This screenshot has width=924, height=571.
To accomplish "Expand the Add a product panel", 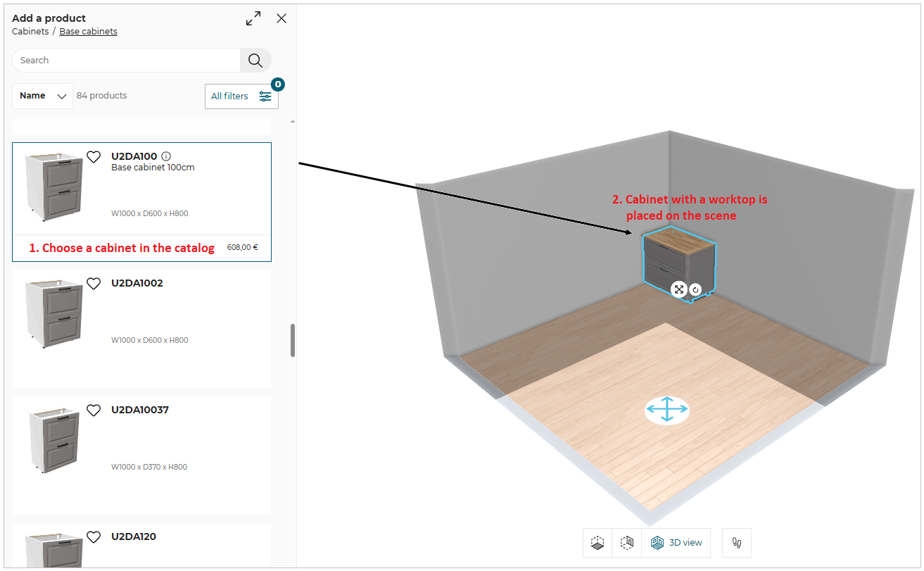I will pos(253,19).
